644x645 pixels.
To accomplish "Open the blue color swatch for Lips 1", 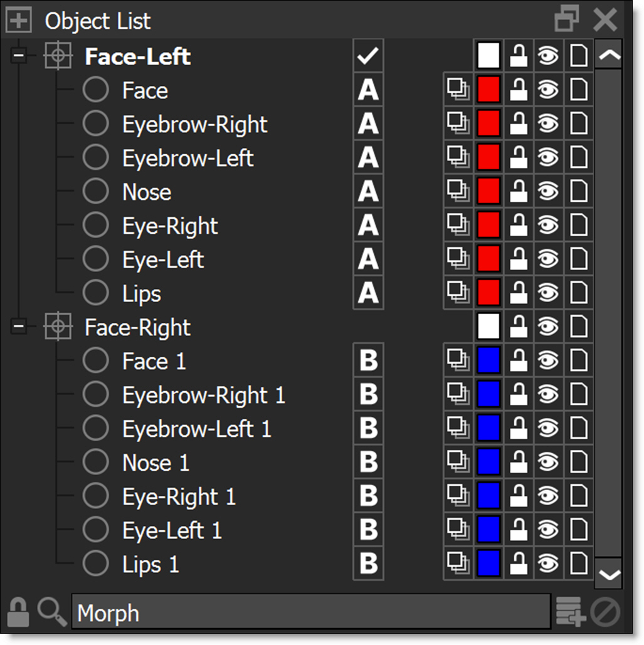I will pos(488,564).
